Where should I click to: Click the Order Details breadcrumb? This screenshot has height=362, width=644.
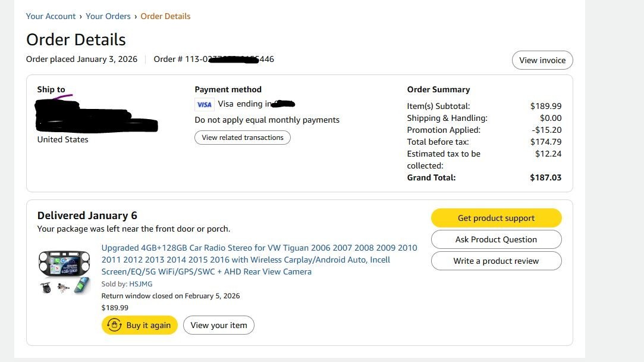[165, 16]
